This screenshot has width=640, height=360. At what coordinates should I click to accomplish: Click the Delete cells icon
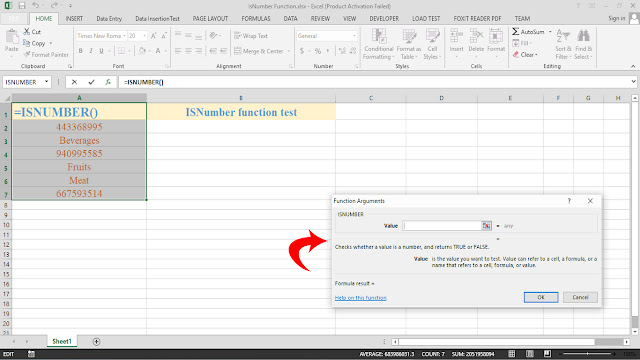pos(476,36)
